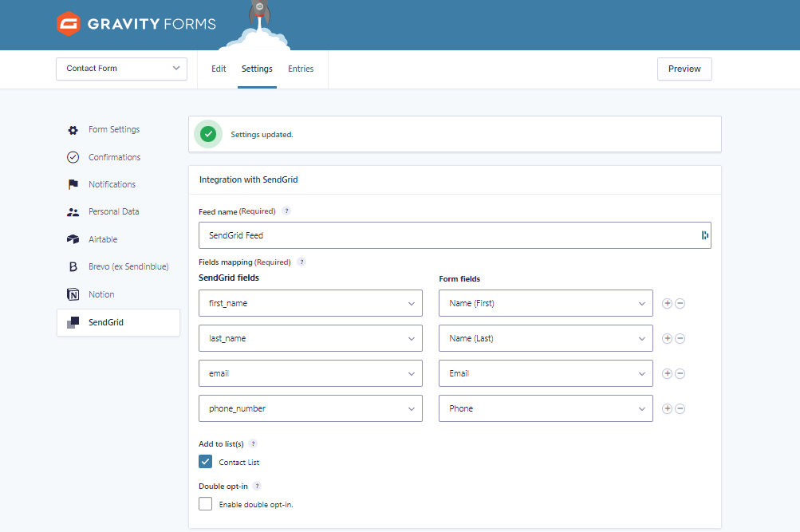Open the phone_number SendGrid field dropdown
The height and width of the screenshot is (532, 800).
pos(310,408)
